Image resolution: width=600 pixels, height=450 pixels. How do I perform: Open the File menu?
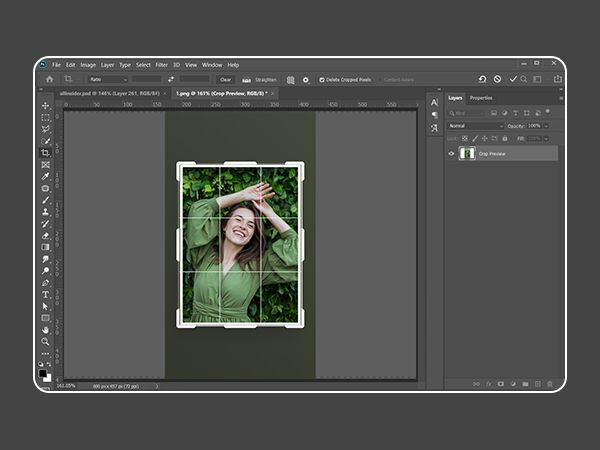pyautogui.click(x=57, y=65)
